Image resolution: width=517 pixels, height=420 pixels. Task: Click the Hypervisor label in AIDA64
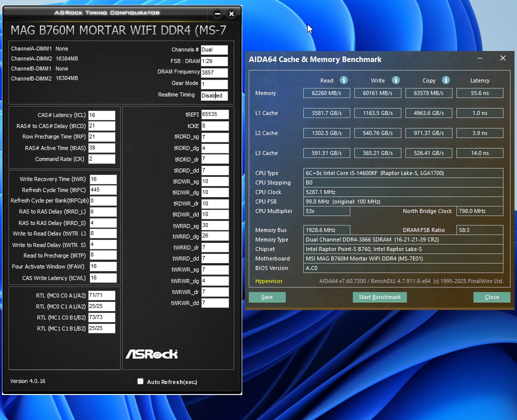coord(269,281)
